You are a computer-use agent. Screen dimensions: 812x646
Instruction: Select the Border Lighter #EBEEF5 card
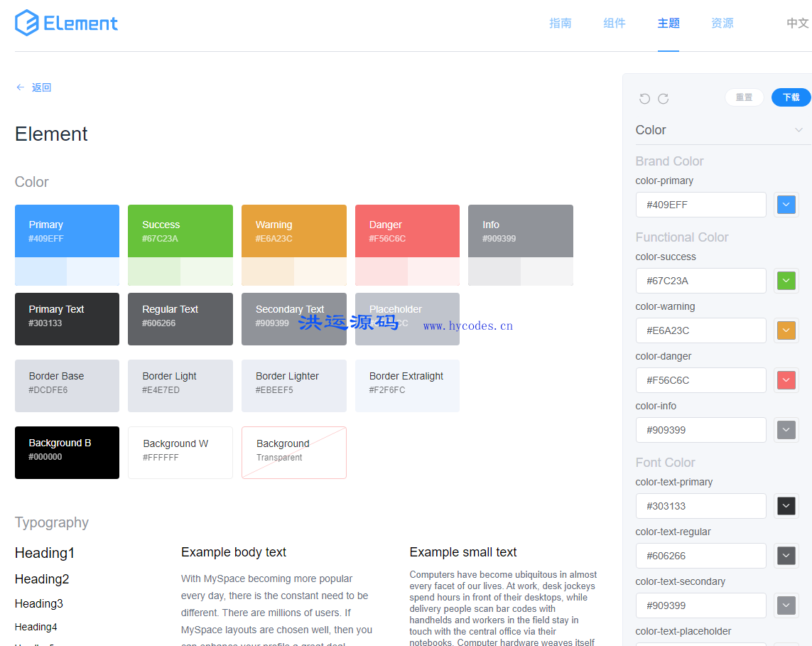pyautogui.click(x=293, y=386)
